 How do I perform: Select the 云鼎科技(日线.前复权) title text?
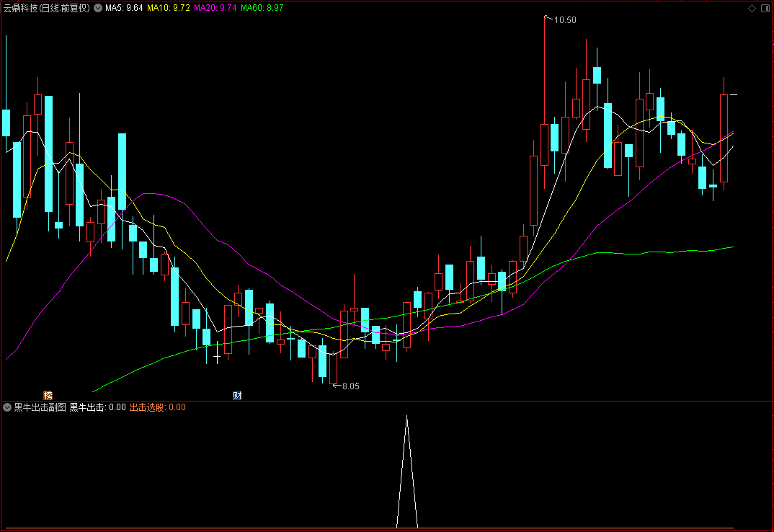pos(47,8)
